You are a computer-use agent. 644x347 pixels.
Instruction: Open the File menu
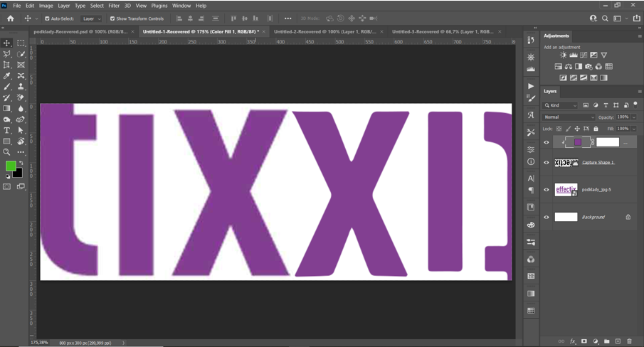[17, 6]
